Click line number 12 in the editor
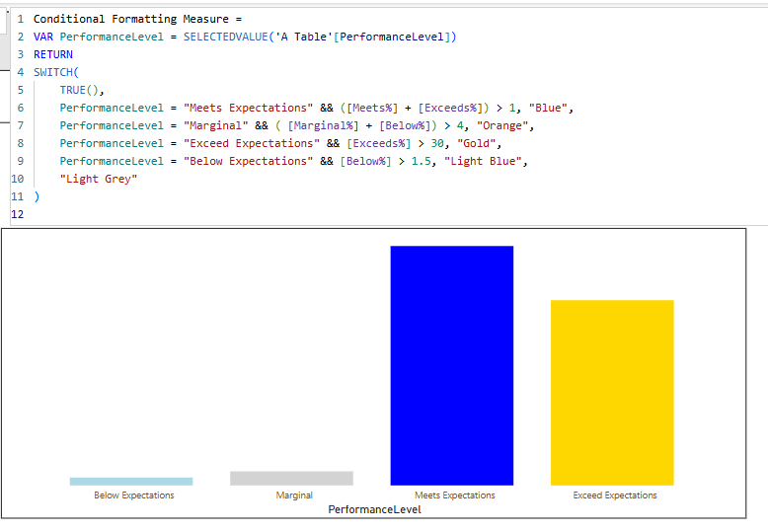This screenshot has height=532, width=768. [x=17, y=214]
